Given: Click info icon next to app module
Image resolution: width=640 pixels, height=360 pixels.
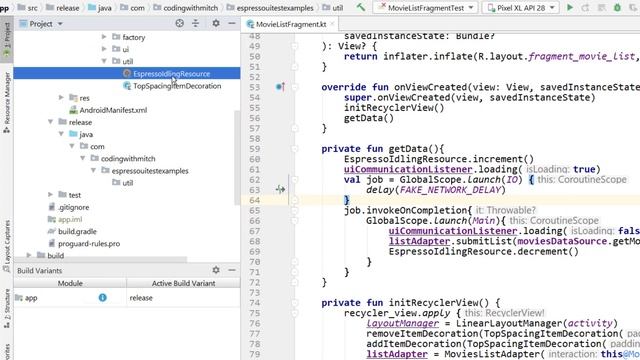Looking at the screenshot, I should (102, 298).
